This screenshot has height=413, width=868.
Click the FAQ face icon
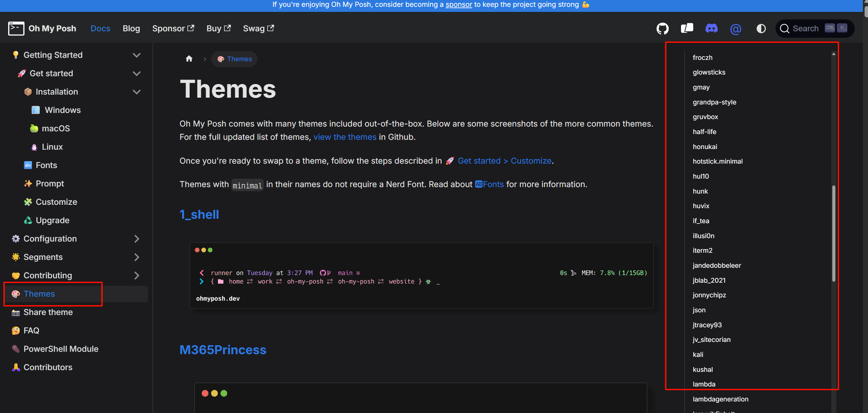[16, 330]
